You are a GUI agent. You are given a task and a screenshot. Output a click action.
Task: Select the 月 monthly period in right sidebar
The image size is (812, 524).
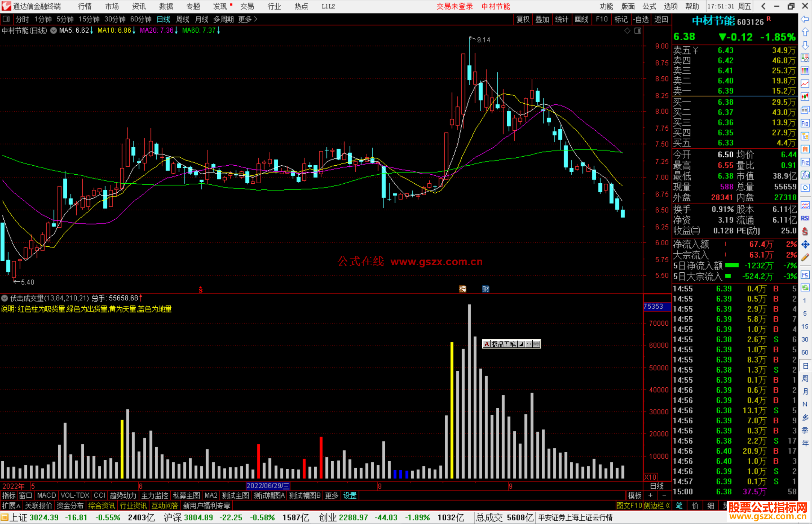coord(805,391)
